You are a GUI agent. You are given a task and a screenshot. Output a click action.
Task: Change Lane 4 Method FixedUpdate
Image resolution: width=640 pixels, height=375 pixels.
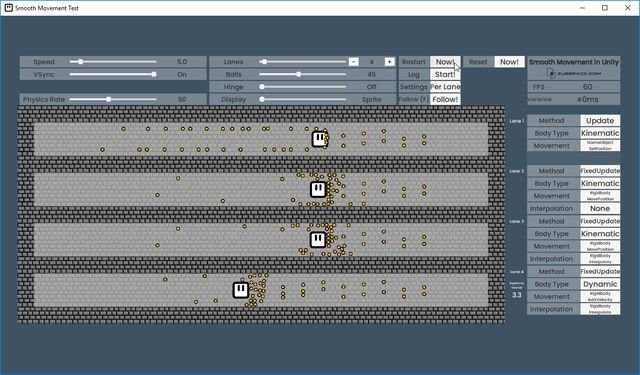click(600, 271)
